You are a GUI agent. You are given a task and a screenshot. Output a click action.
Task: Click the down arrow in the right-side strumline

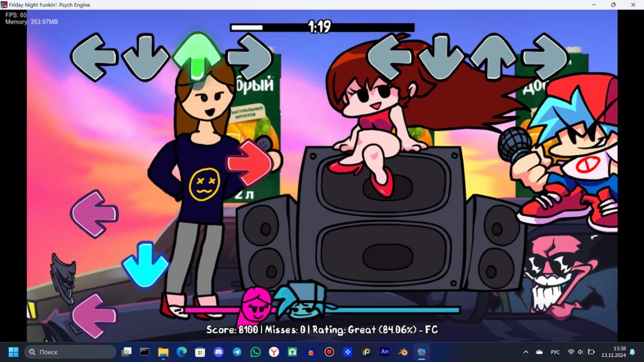tap(441, 57)
